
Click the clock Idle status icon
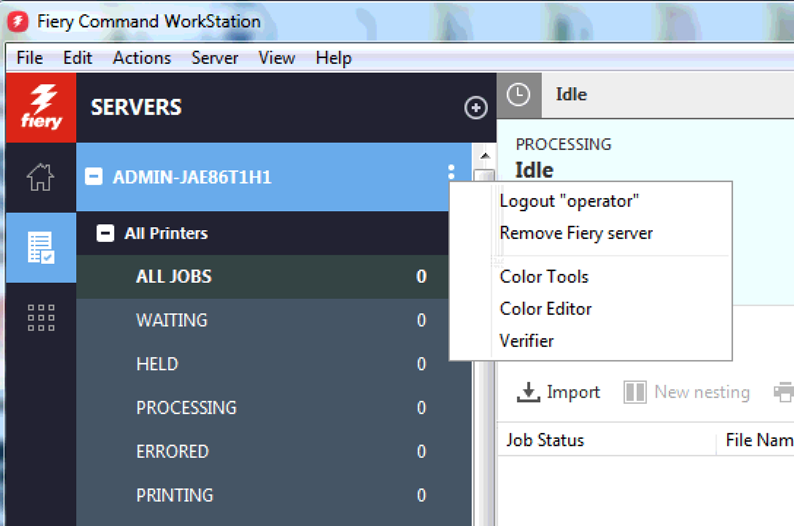[x=518, y=95]
